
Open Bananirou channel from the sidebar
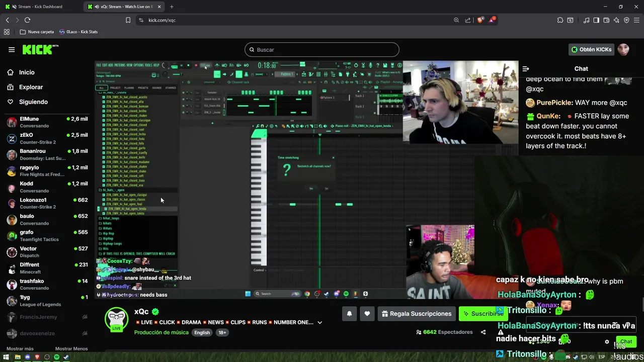47,154
